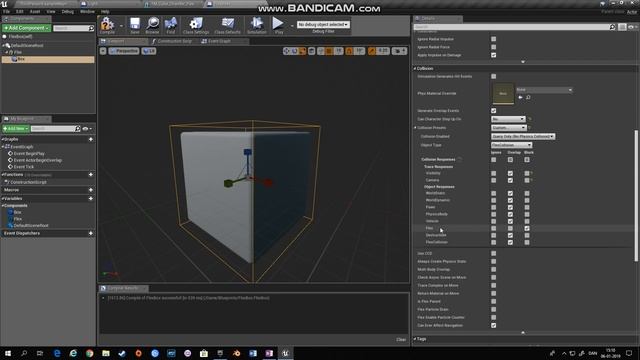Open the Asset menu
The image size is (640, 360).
click(35, 11)
